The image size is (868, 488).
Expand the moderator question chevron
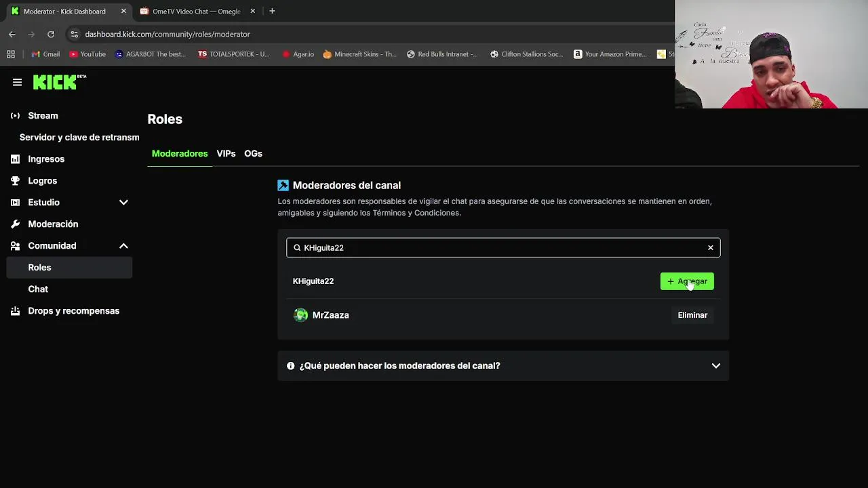tap(715, 366)
